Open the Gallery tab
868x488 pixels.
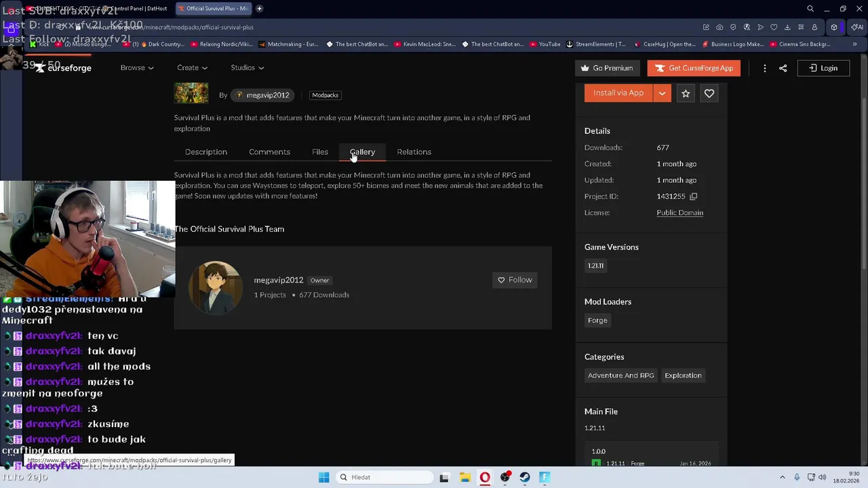(x=362, y=152)
